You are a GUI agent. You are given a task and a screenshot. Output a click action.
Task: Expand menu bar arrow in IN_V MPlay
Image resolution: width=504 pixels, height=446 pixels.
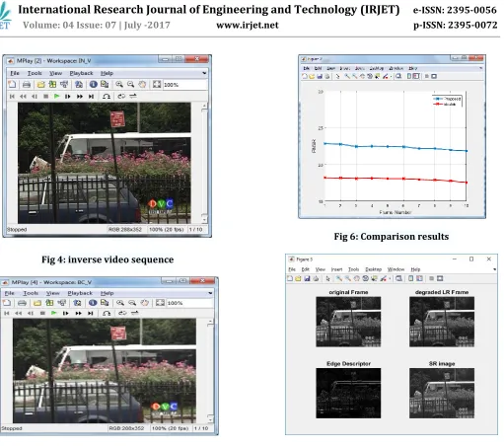[x=204, y=73]
